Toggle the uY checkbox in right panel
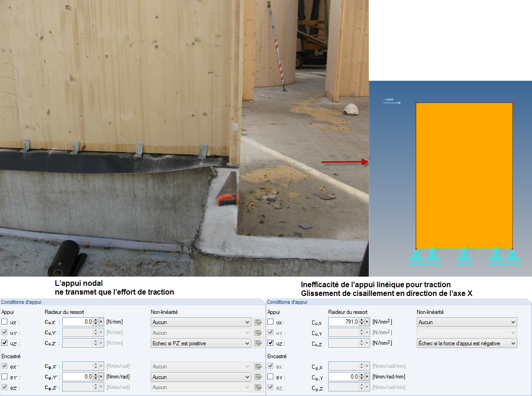 271,332
